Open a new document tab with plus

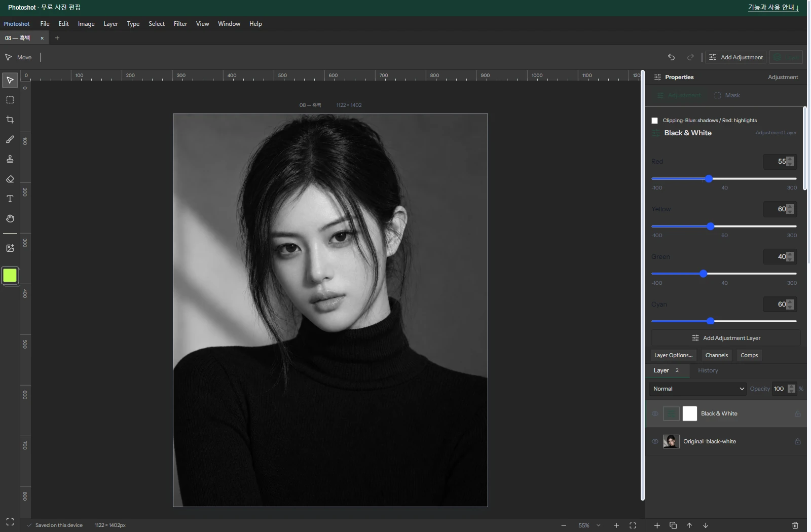tap(57, 38)
